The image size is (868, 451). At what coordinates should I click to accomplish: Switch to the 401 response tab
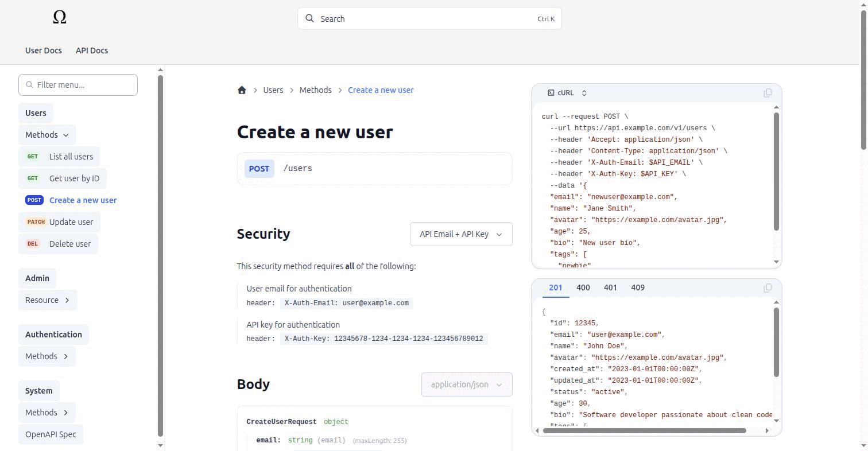pos(610,287)
